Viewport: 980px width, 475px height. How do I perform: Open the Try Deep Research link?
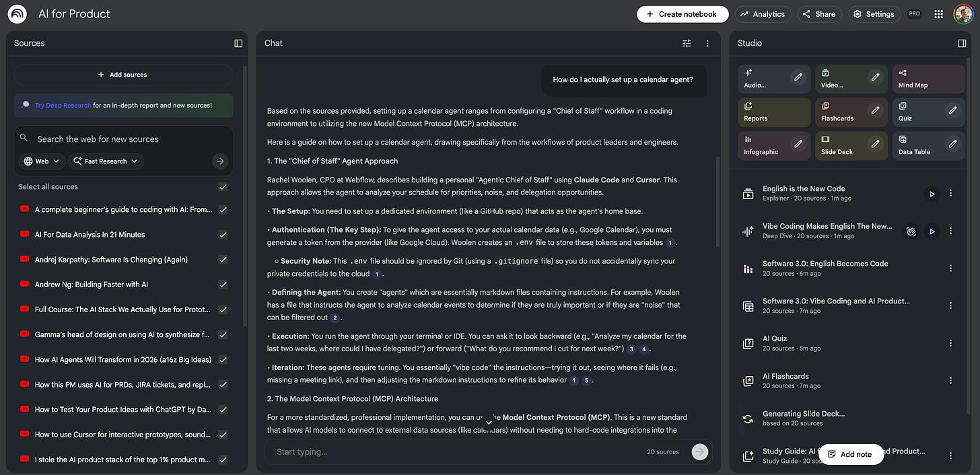tap(63, 106)
